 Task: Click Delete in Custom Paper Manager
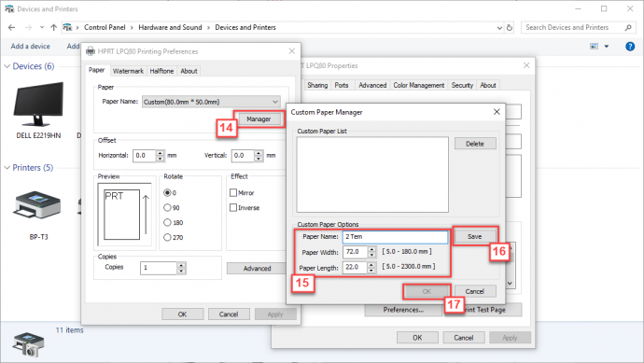pyautogui.click(x=475, y=144)
